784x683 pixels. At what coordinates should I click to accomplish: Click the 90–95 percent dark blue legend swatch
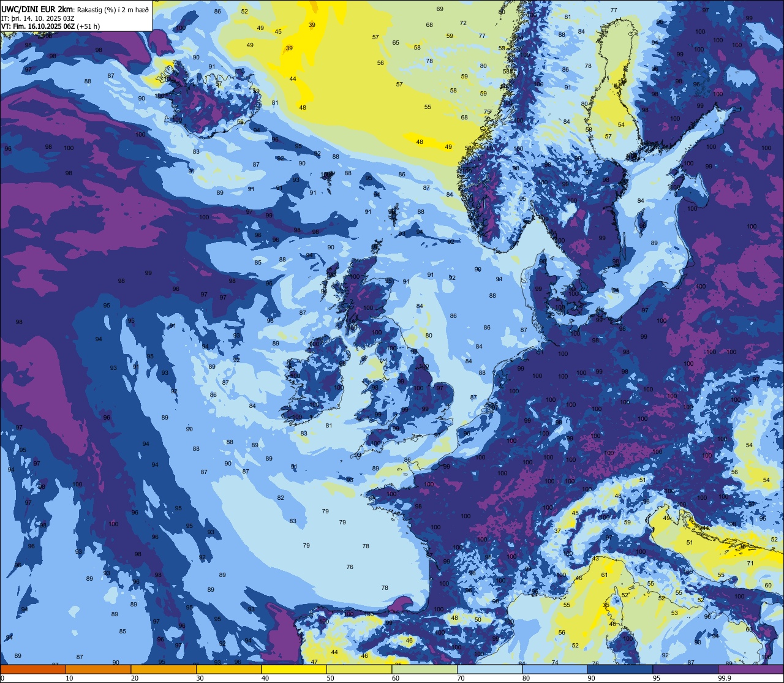620,669
